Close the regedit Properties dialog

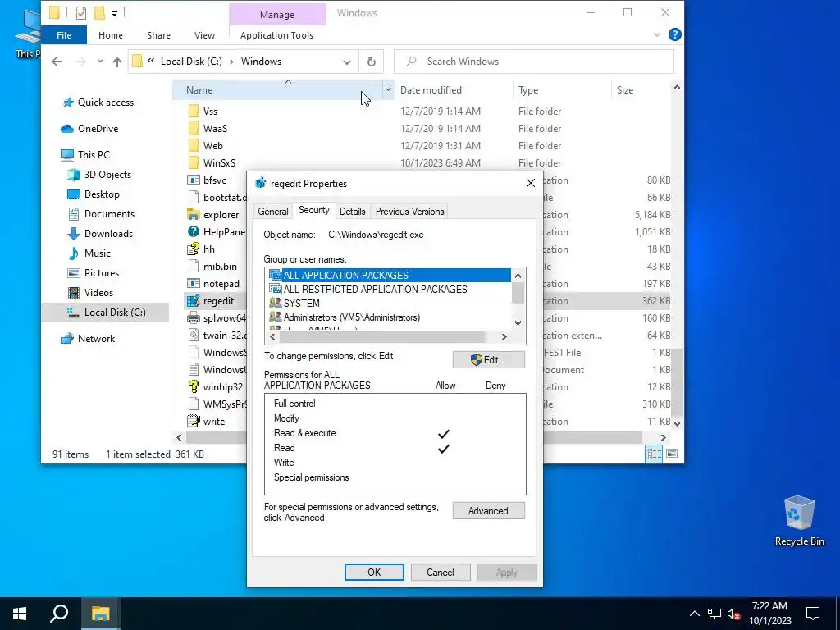[531, 183]
